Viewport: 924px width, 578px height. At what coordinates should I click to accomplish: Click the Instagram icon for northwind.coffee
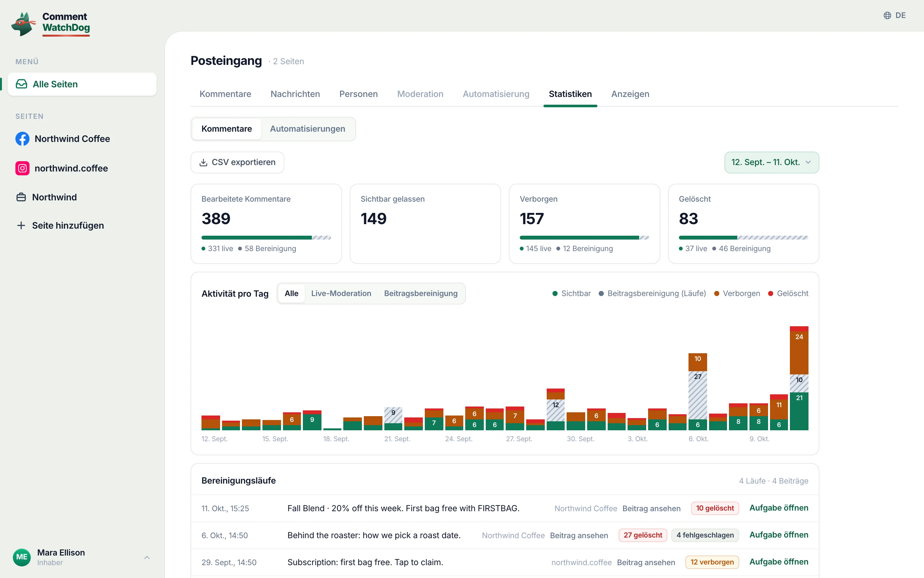[x=22, y=168]
